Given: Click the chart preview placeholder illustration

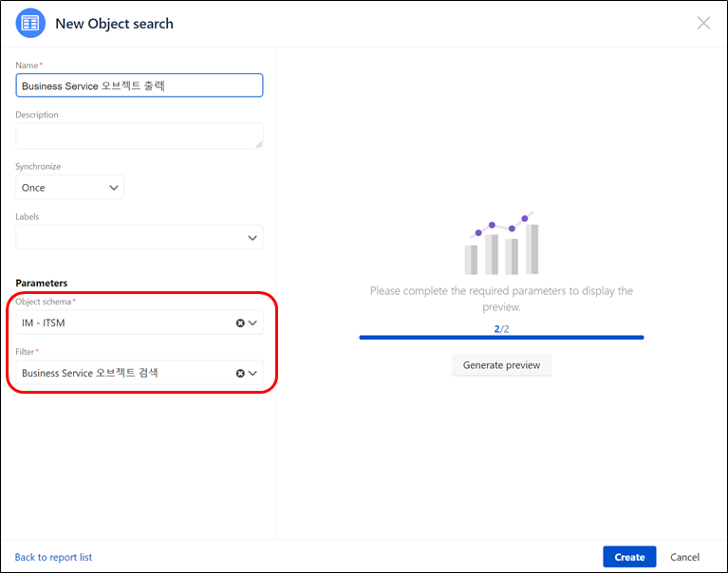Looking at the screenshot, I should tap(501, 243).
